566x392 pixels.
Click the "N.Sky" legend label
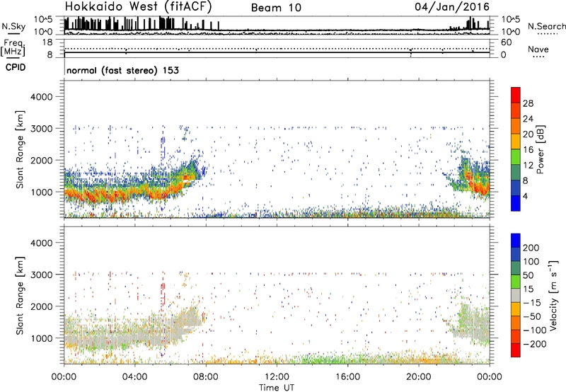(13, 26)
